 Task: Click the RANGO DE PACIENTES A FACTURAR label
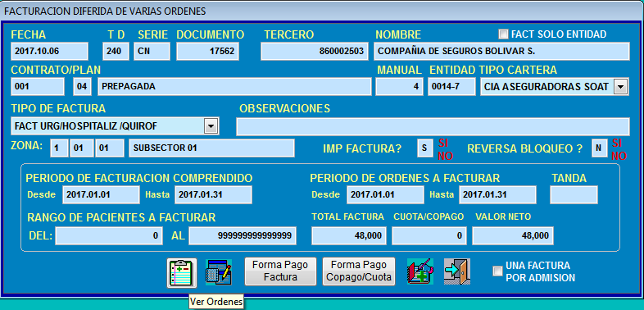[121, 217]
